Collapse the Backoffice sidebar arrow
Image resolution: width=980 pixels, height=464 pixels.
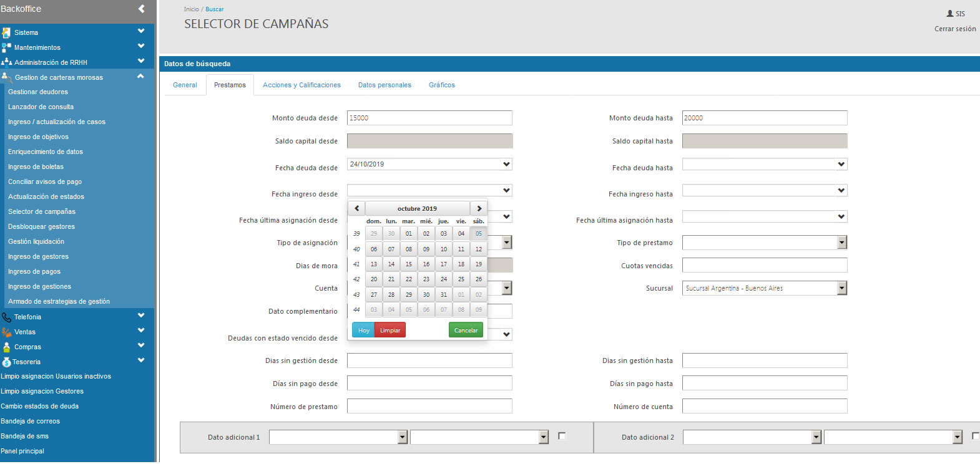(142, 9)
